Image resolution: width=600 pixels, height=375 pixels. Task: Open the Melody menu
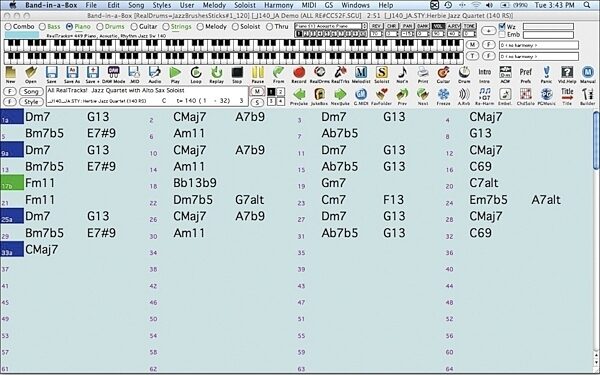pyautogui.click(x=214, y=5)
